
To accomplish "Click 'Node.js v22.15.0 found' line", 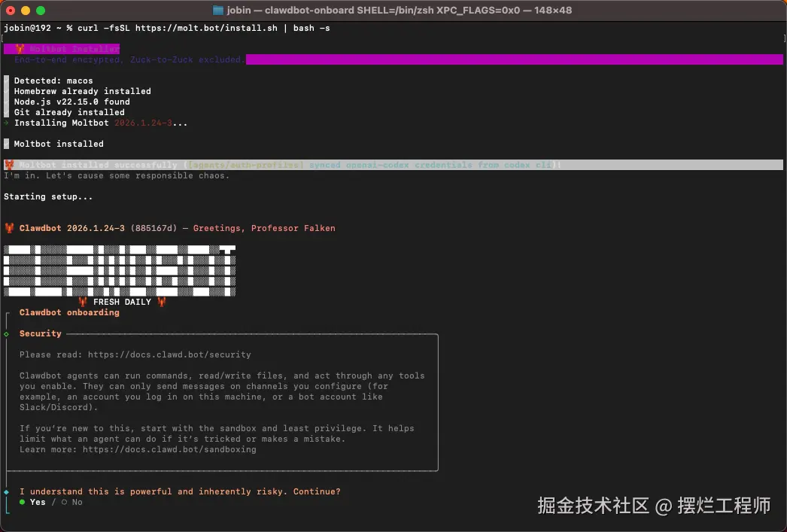I will click(71, 102).
